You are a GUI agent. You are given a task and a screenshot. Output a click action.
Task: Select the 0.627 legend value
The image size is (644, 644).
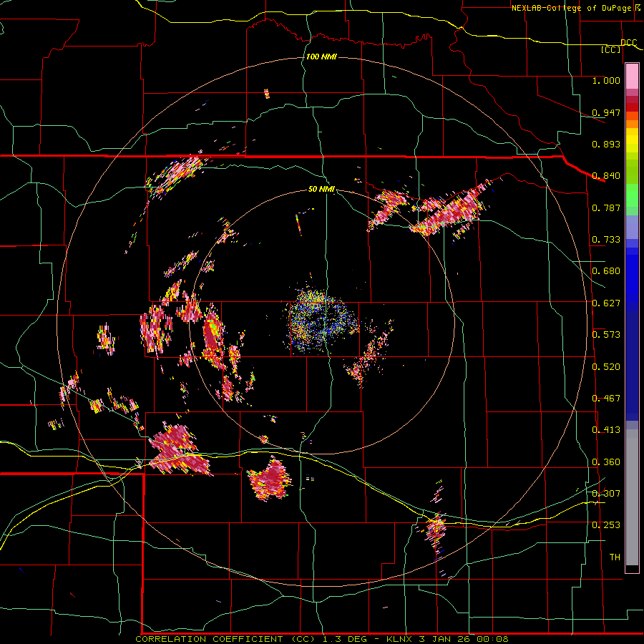click(x=606, y=303)
